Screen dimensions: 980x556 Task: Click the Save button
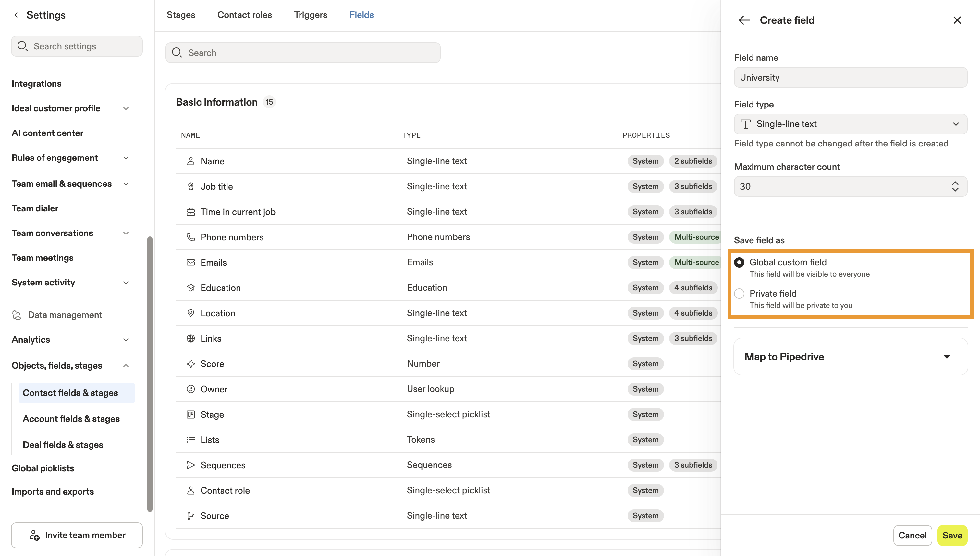pyautogui.click(x=952, y=536)
